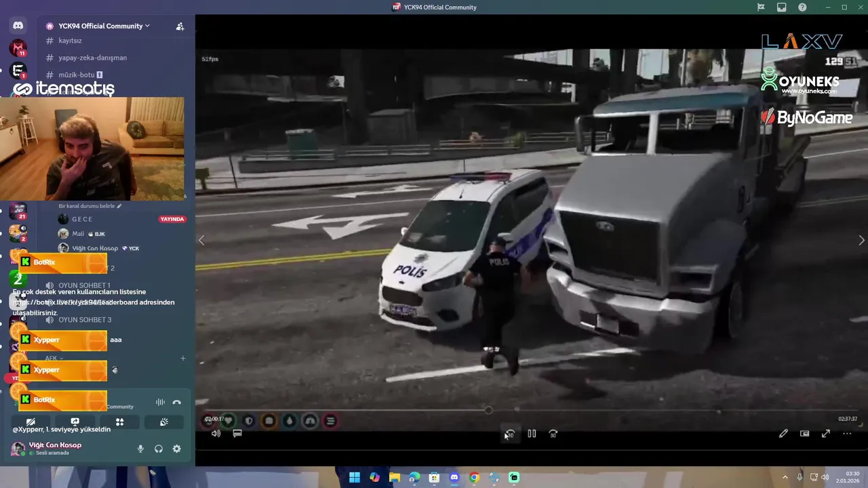The image size is (868, 488).
Task: Select Yiğit Can Kasap in voice channel list
Action: click(95, 248)
